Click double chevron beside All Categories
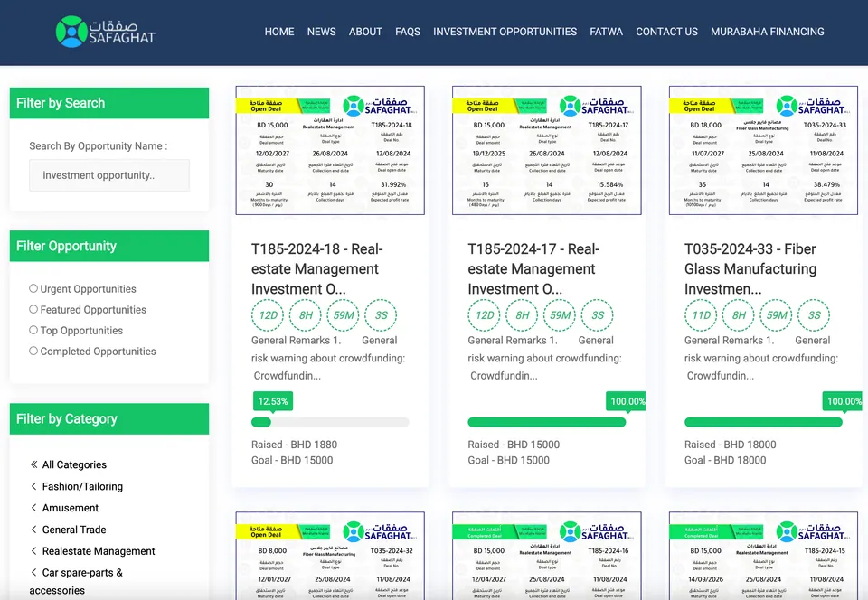This screenshot has height=600, width=868. 33,464
